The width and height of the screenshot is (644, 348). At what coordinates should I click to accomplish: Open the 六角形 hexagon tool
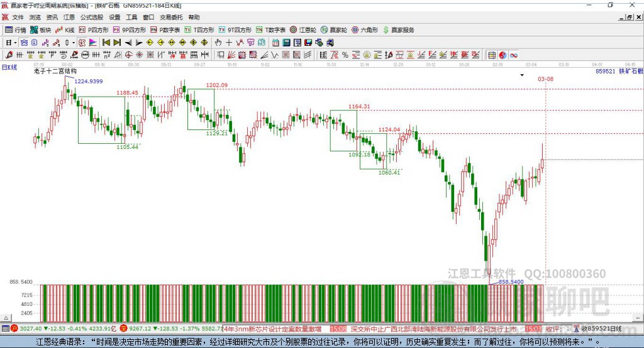tap(365, 30)
